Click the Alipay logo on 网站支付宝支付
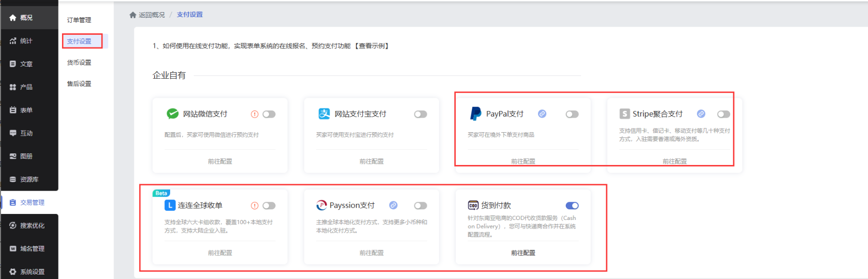The height and width of the screenshot is (279, 868). (324, 114)
